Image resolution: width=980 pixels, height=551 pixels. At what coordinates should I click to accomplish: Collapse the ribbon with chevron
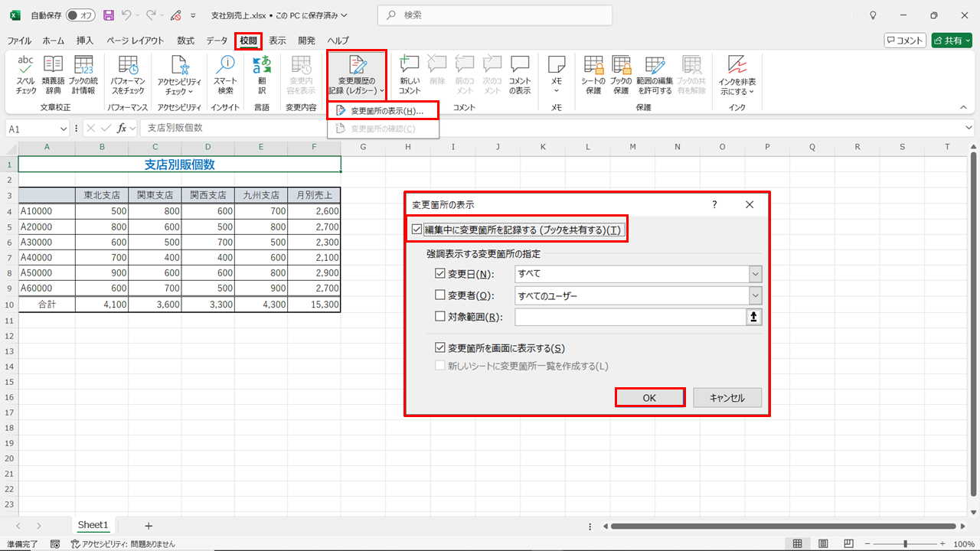964,108
